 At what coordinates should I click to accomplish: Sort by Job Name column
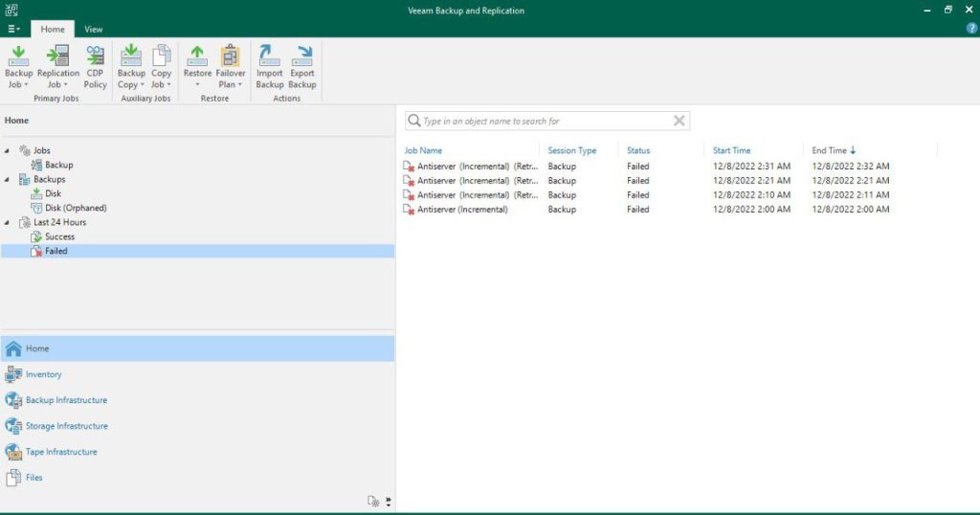[x=423, y=150]
